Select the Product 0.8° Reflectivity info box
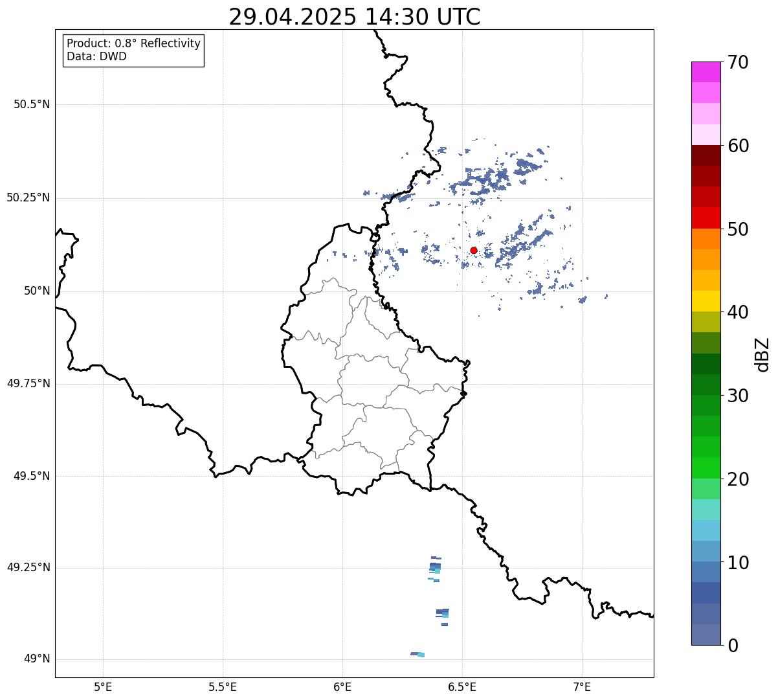 [x=133, y=50]
